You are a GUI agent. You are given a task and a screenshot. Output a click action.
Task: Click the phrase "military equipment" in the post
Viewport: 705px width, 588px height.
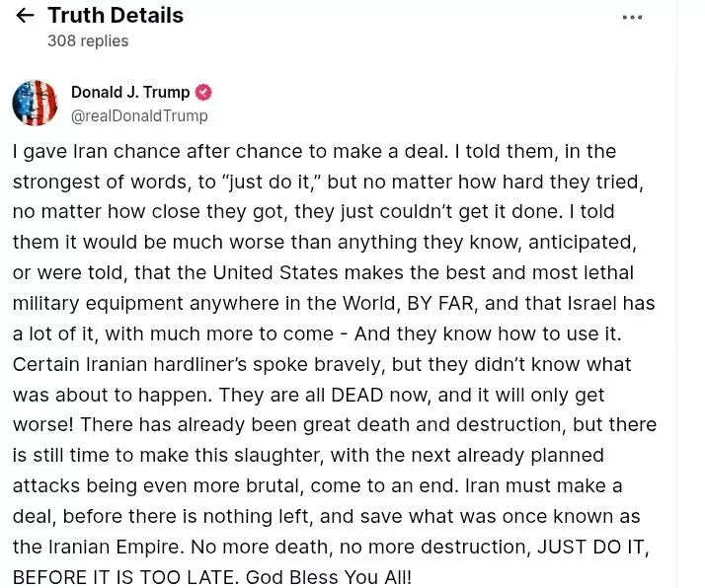(93, 304)
